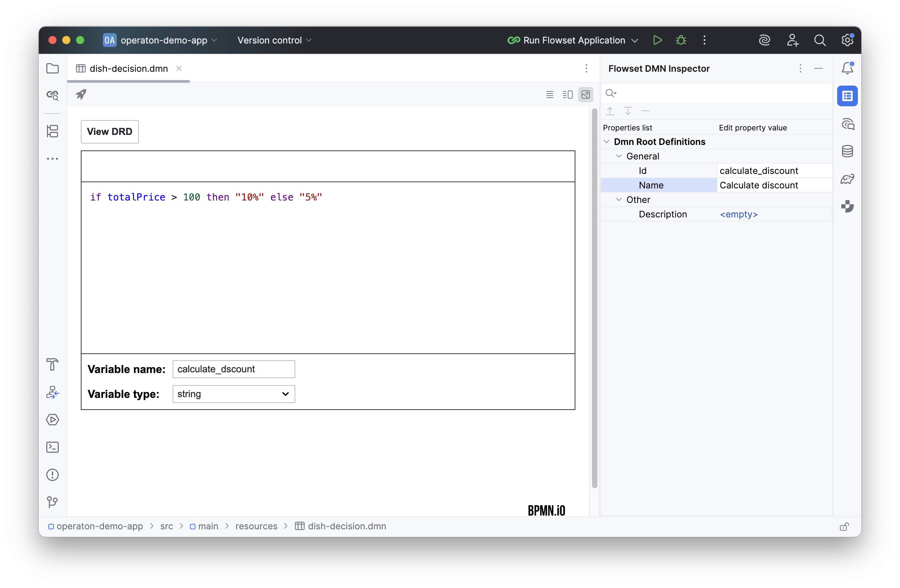
Task: Collapse the Other section in Properties list
Action: [619, 199]
